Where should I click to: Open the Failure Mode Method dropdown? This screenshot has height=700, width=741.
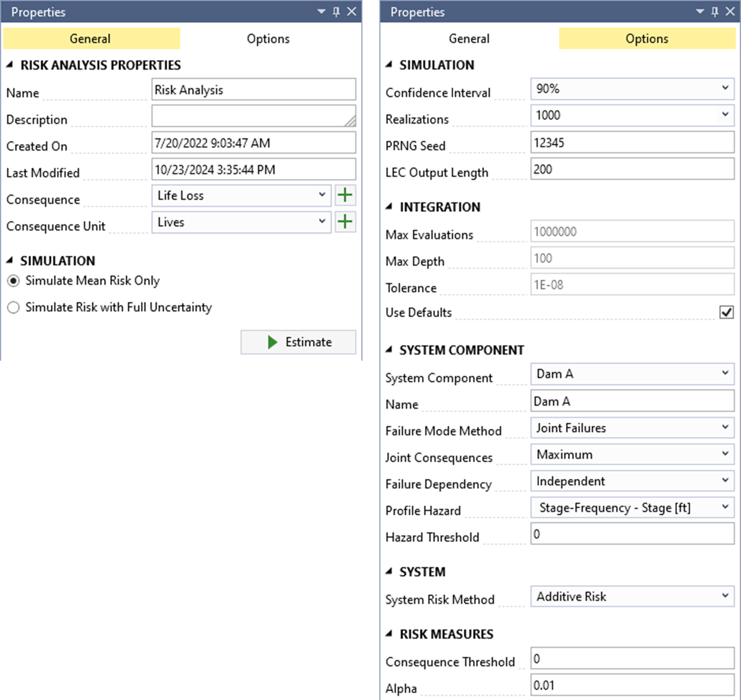coord(725,428)
